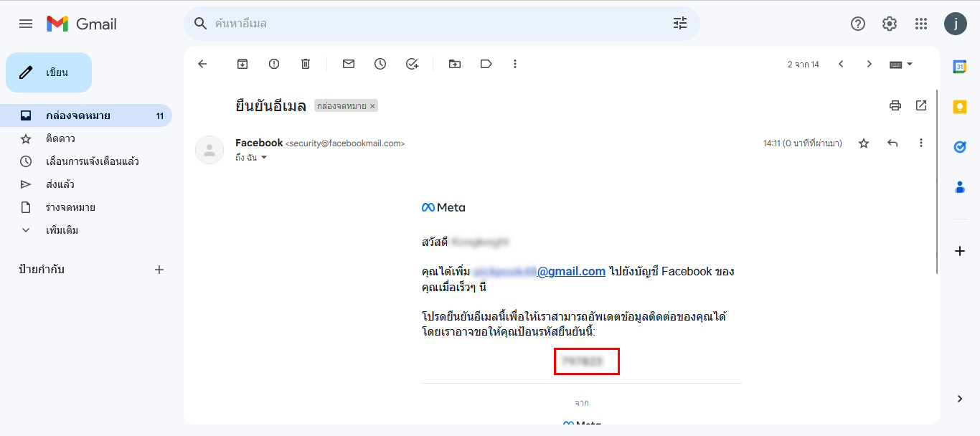This screenshot has width=980, height=436.
Task: Delete this email with trash icon
Action: click(306, 64)
